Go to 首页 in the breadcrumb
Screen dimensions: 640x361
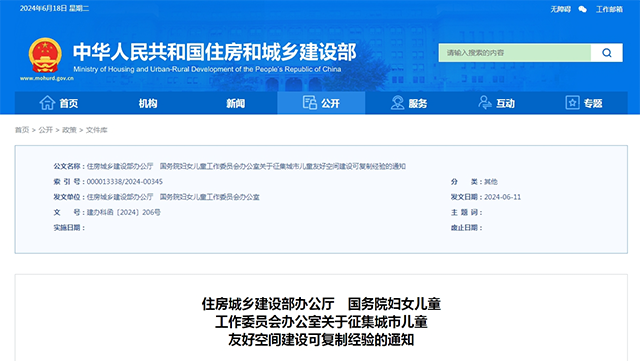coord(22,130)
